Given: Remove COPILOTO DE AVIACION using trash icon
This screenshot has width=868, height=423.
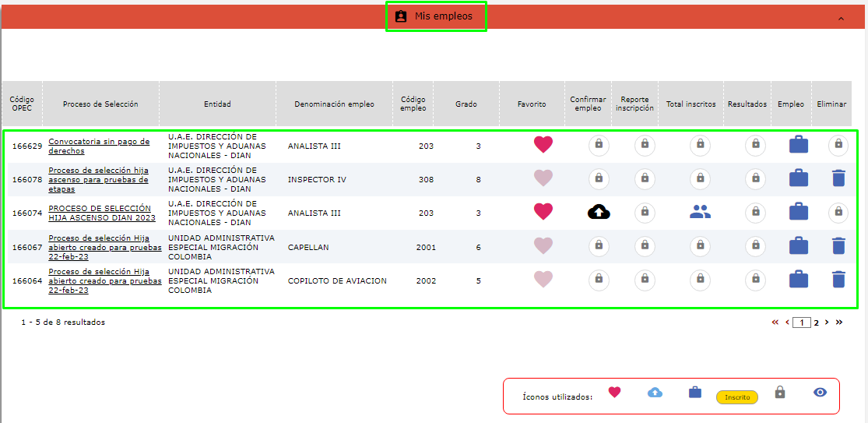Looking at the screenshot, I should point(838,279).
